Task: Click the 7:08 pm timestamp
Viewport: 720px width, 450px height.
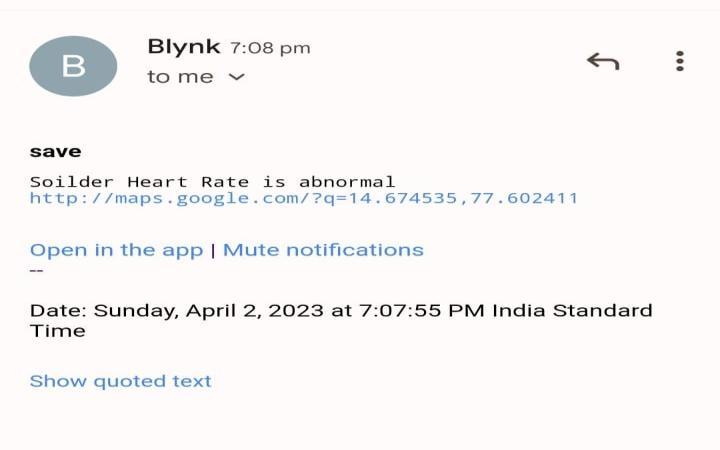Action: click(270, 47)
